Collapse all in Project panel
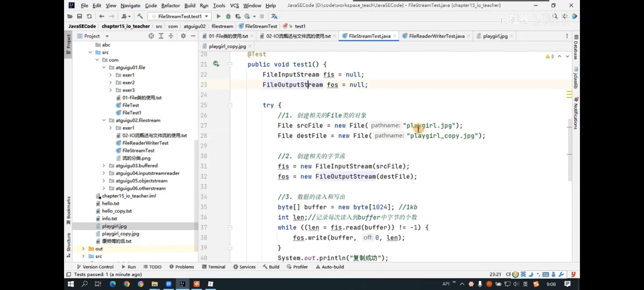 (x=171, y=36)
